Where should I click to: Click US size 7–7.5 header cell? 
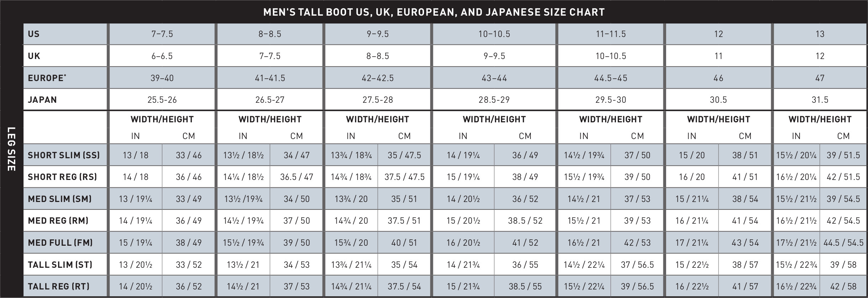pos(162,34)
